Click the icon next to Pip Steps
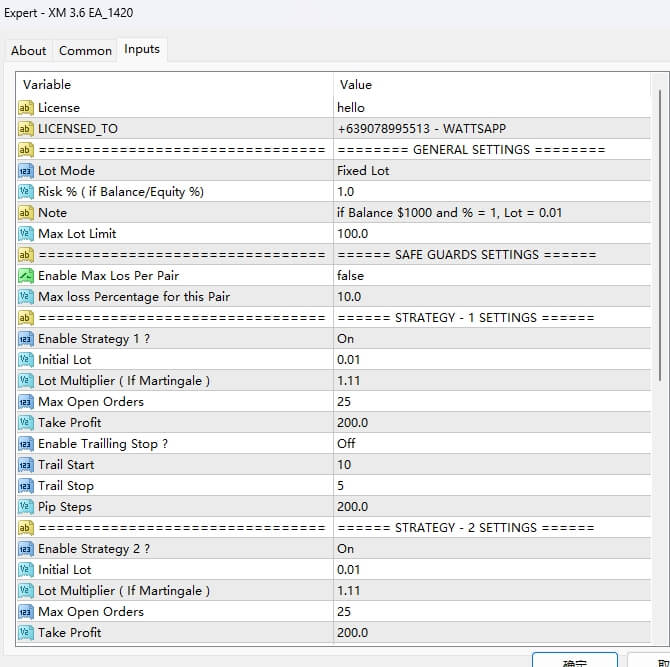Screen dimensions: 670x667 [x=26, y=507]
